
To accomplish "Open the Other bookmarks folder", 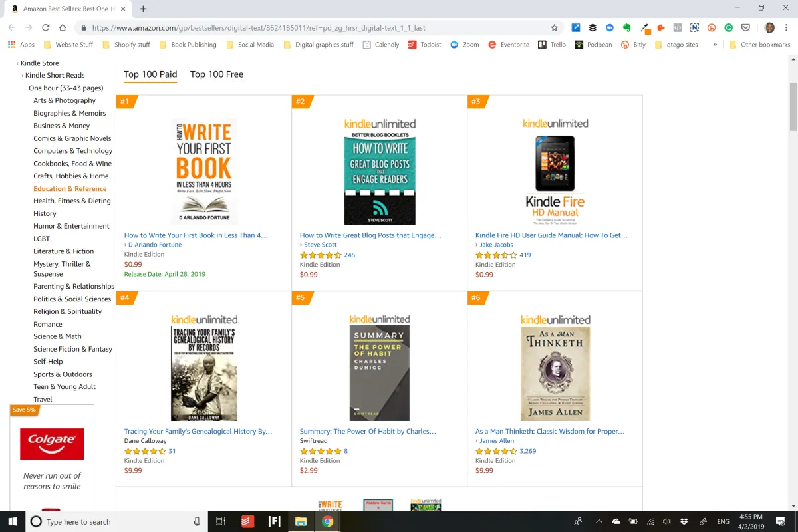I will point(759,45).
